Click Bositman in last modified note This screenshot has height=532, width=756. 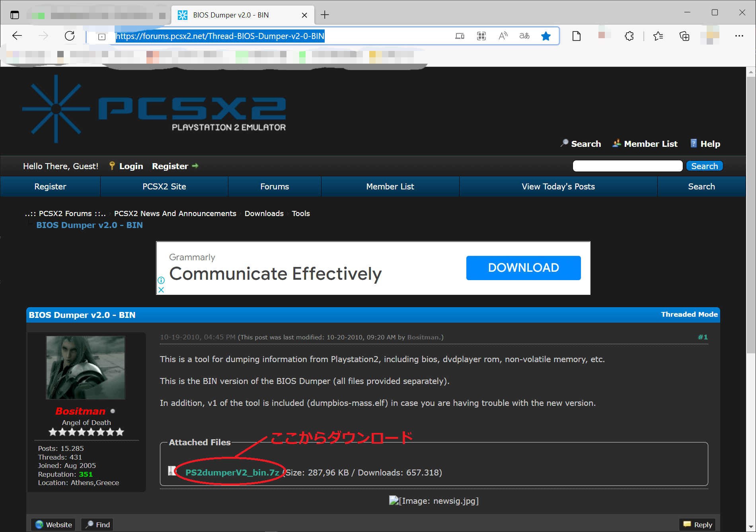pyautogui.click(x=423, y=337)
